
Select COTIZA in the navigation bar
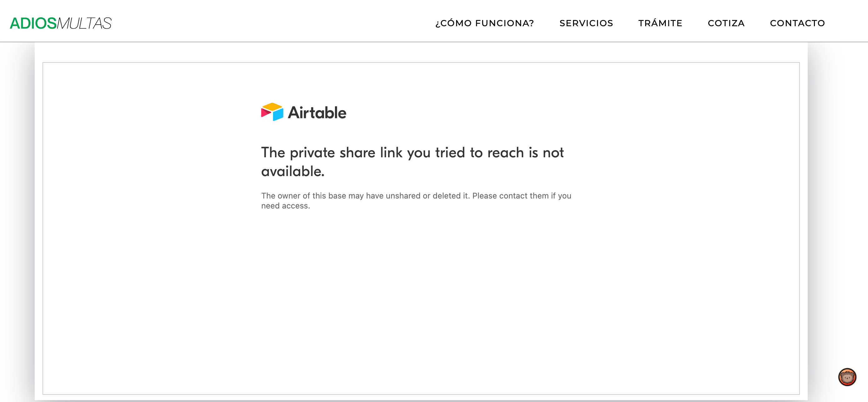(726, 23)
